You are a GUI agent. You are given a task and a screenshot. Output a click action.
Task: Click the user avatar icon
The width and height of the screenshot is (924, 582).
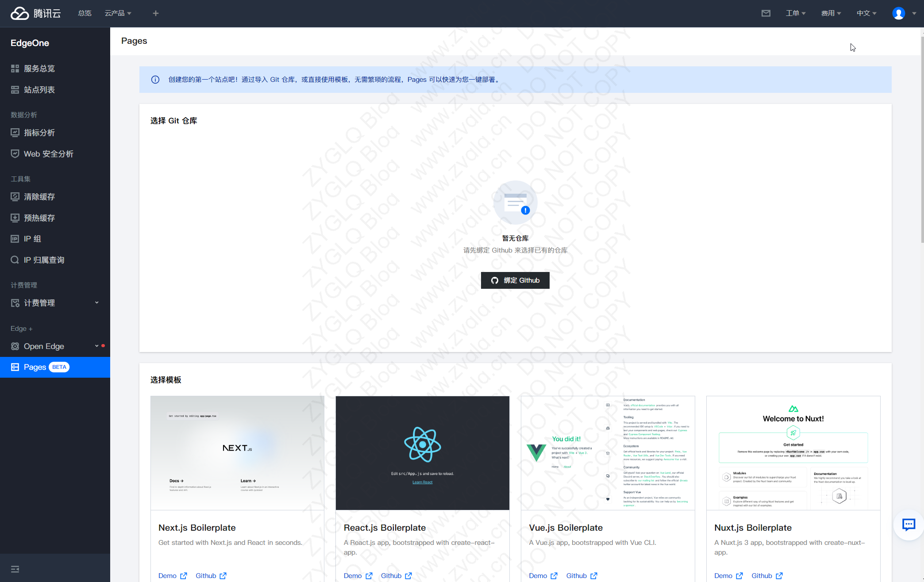[898, 13]
